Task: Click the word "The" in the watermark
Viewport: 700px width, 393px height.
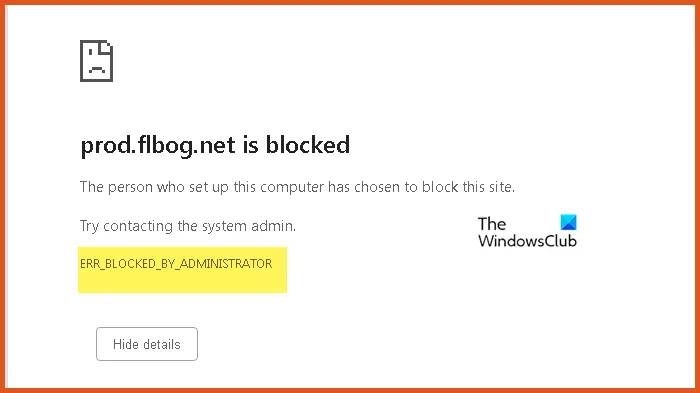Action: point(492,224)
